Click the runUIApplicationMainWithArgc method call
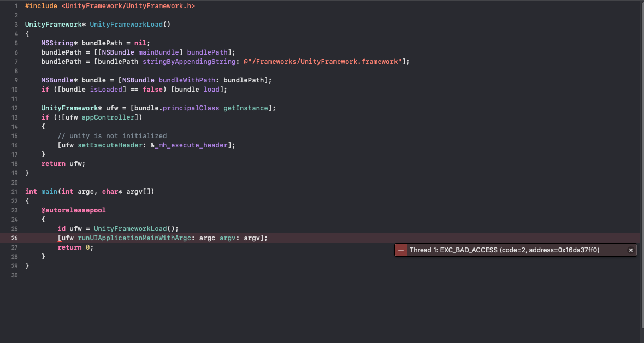Viewport: 644px width, 343px height. [x=138, y=238]
